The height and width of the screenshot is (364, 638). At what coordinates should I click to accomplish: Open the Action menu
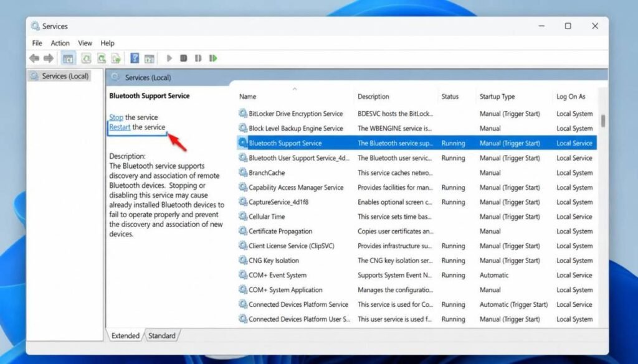click(x=60, y=43)
